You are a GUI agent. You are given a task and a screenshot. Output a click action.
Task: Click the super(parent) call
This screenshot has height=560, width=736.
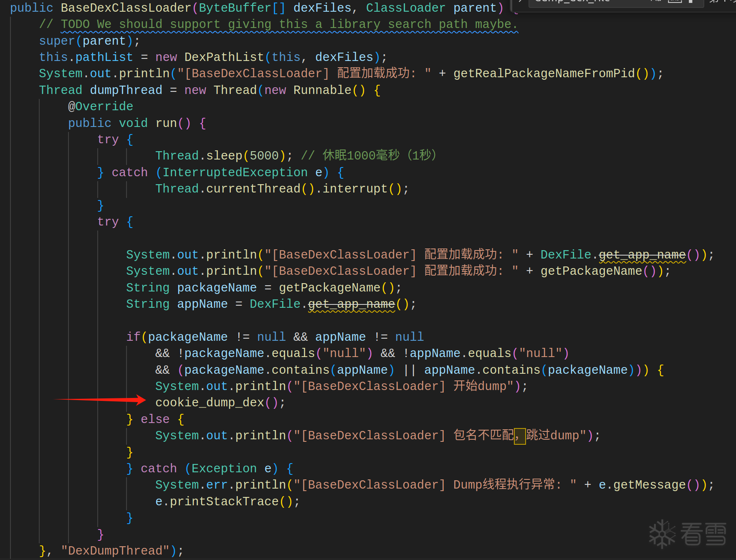[89, 41]
